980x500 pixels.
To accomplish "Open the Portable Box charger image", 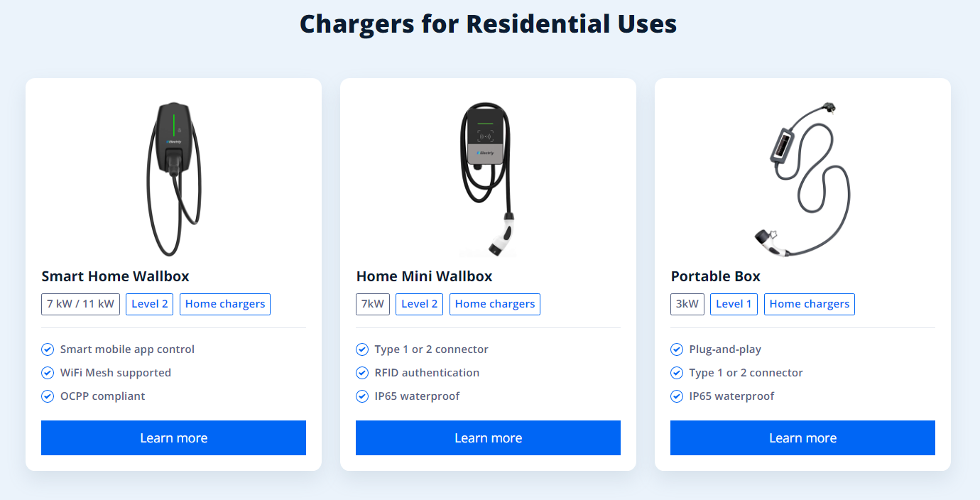I will coord(802,179).
